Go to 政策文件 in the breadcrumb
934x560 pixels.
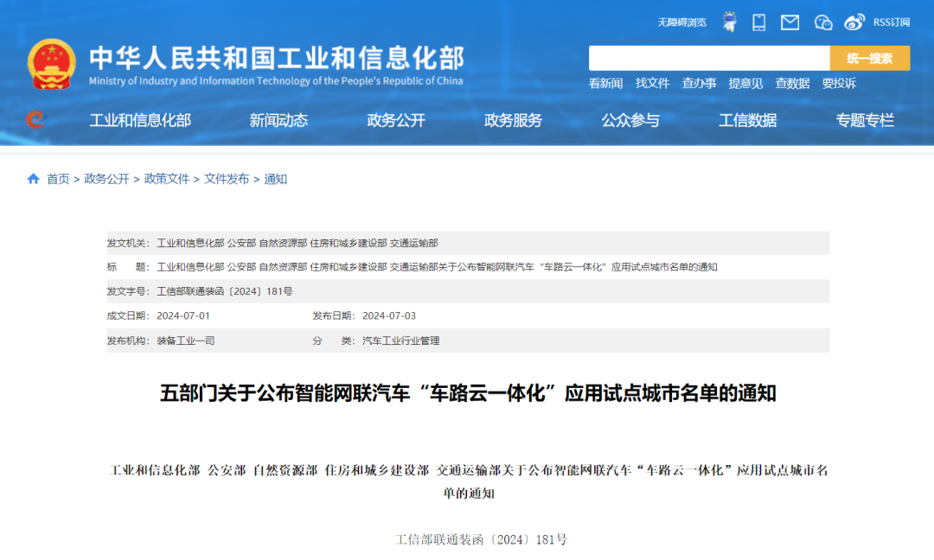point(167,179)
